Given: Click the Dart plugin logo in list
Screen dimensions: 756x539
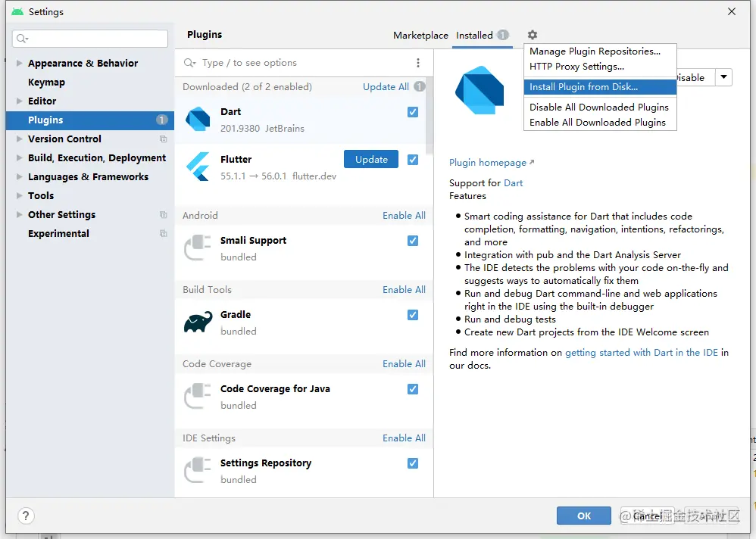Looking at the screenshot, I should tap(198, 119).
